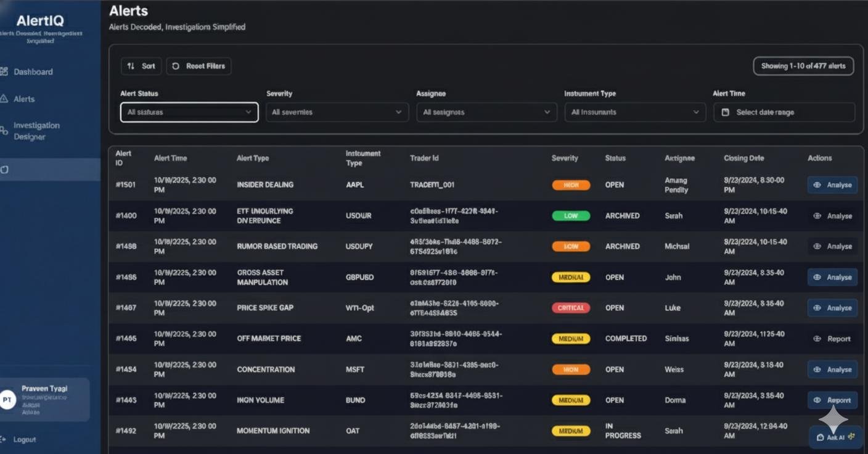Open the Instrument Type filter dropdown

coord(636,112)
